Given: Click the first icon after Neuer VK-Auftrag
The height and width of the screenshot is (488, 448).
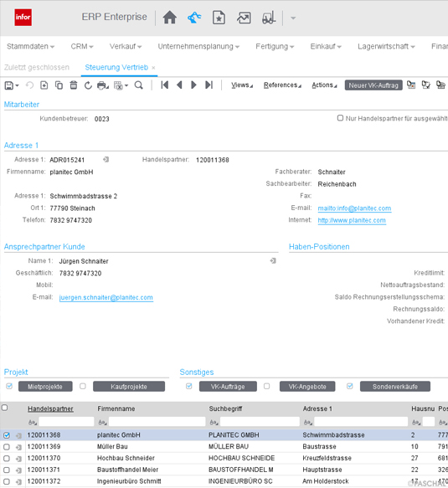Looking at the screenshot, I should [411, 85].
